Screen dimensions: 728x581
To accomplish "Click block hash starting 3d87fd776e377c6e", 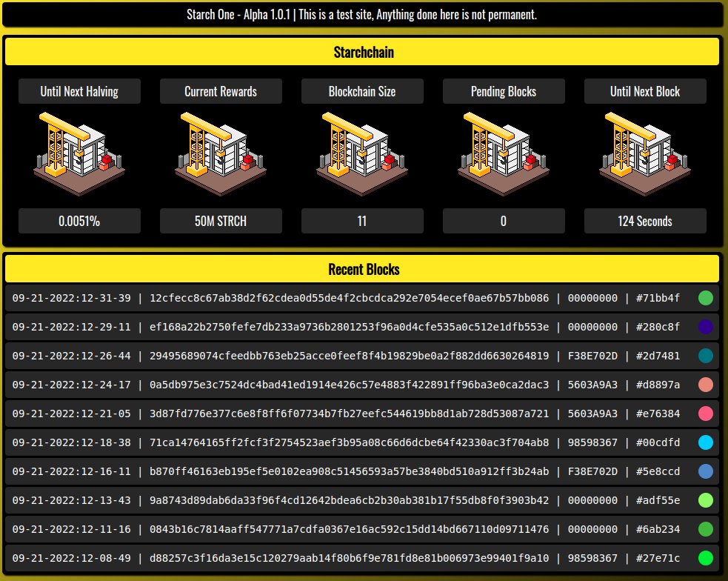I will pyautogui.click(x=349, y=414).
